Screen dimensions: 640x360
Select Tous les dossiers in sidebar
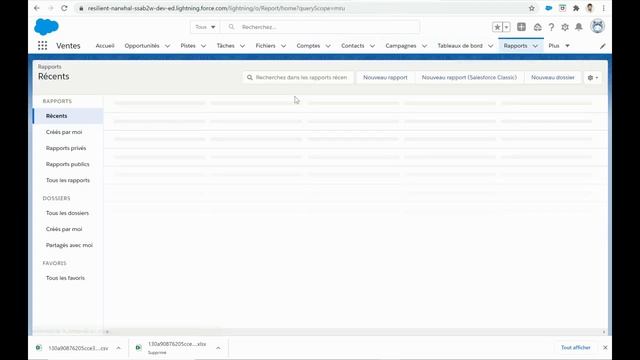coord(67,213)
